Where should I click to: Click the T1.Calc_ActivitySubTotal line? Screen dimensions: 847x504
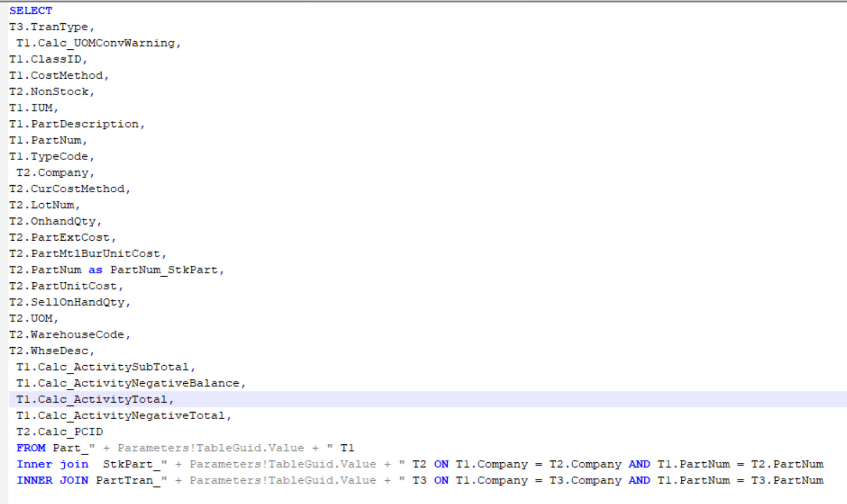(x=105, y=367)
